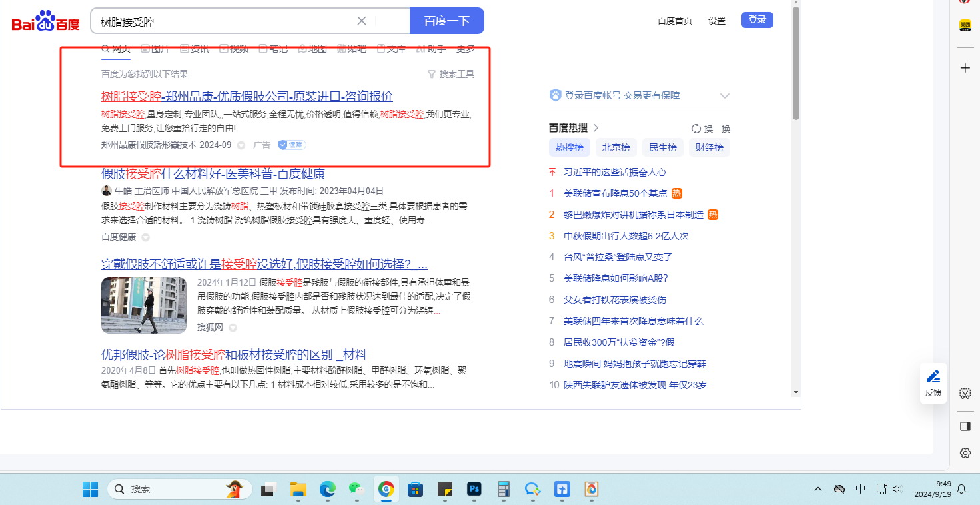The height and width of the screenshot is (505, 980).
Task: Expand the login prompt chevron
Action: (725, 96)
